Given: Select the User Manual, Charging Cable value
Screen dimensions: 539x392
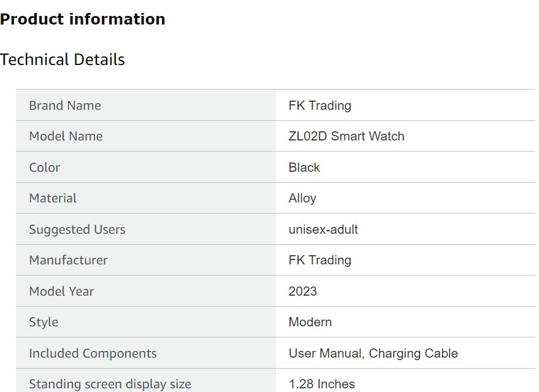Looking at the screenshot, I should point(373,353).
